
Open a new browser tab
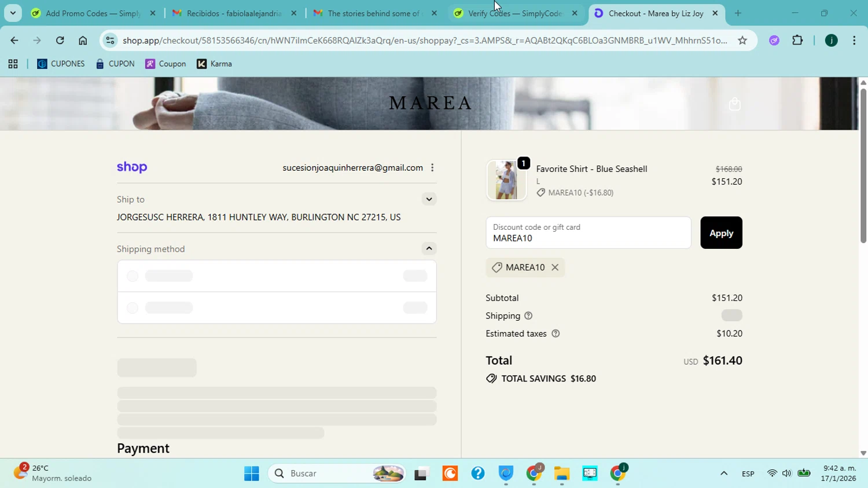738,13
